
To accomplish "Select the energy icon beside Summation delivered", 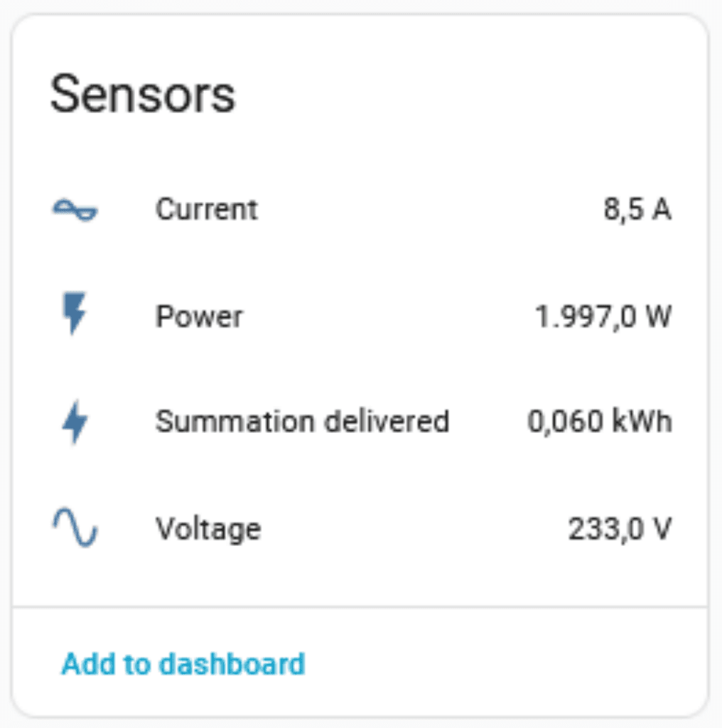I will tap(73, 421).
